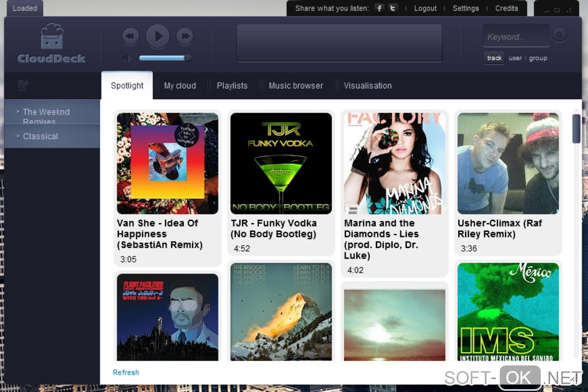Click the CloudDeck logo
588x392 pixels.
[x=52, y=43]
